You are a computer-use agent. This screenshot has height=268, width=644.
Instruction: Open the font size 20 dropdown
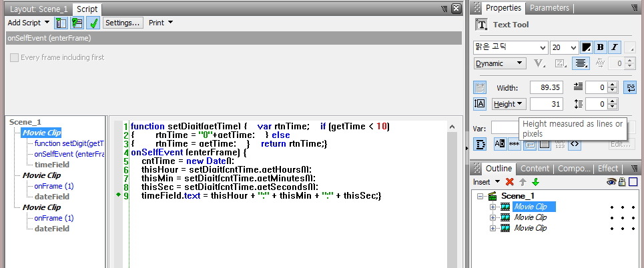click(574, 47)
